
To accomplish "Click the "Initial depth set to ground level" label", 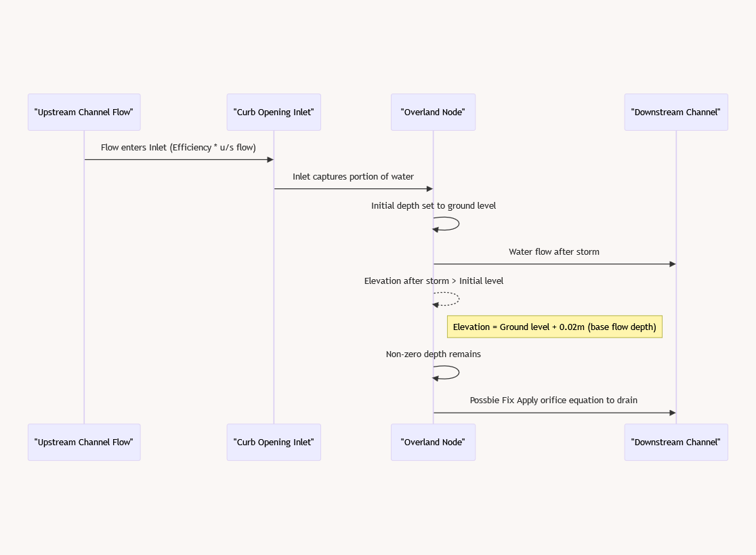I will (x=433, y=205).
